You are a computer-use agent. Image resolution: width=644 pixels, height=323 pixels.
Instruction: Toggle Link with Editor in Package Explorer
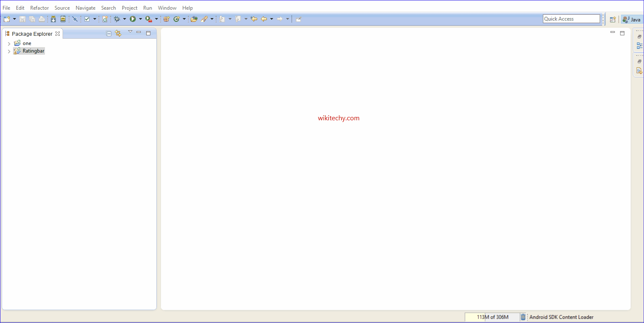(118, 34)
